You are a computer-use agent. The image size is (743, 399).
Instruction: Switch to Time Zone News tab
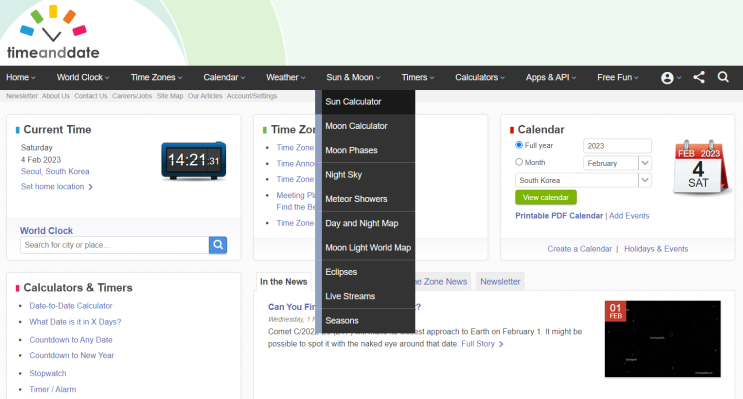(x=443, y=281)
